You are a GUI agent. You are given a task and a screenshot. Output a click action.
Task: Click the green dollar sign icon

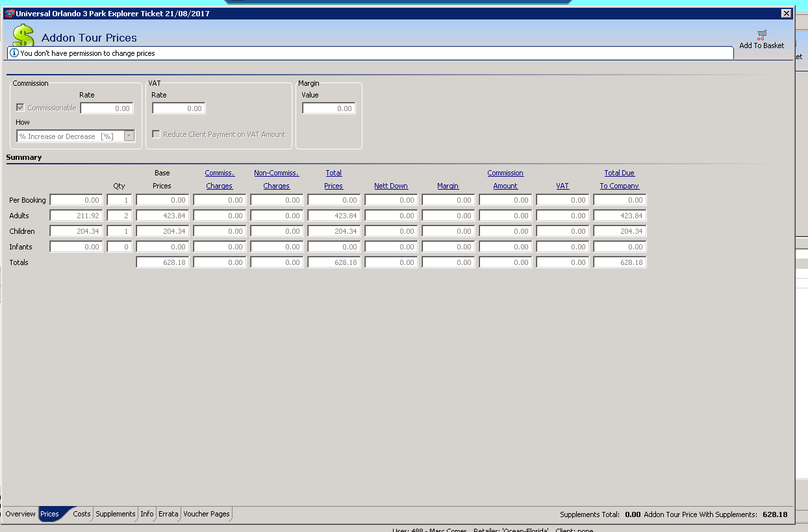point(23,36)
